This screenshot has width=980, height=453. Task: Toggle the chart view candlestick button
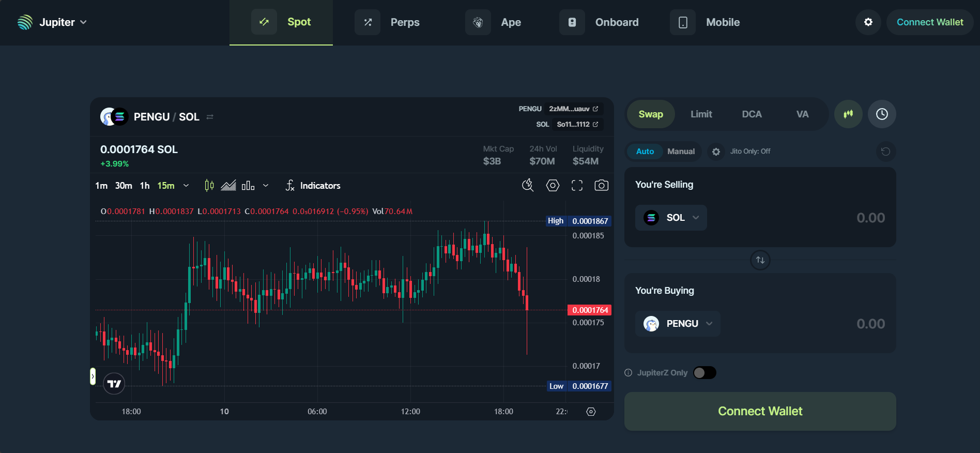848,114
